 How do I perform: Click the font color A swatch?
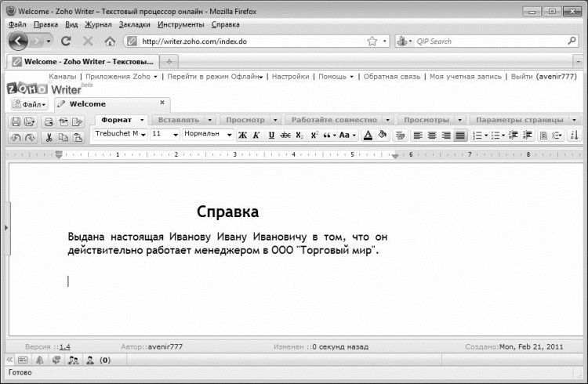pos(368,135)
